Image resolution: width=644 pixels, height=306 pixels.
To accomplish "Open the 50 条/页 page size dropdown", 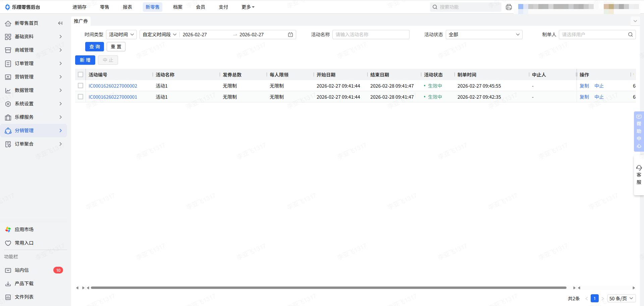I will click(622, 298).
